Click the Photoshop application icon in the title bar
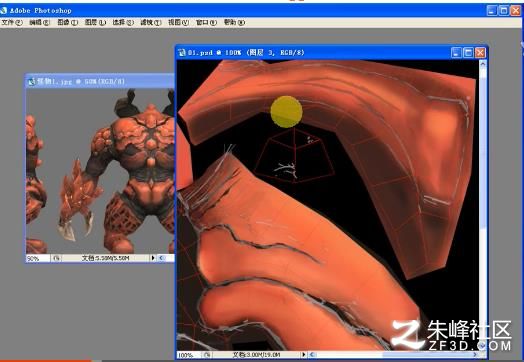Image resolution: width=524 pixels, height=362 pixels. [3, 10]
